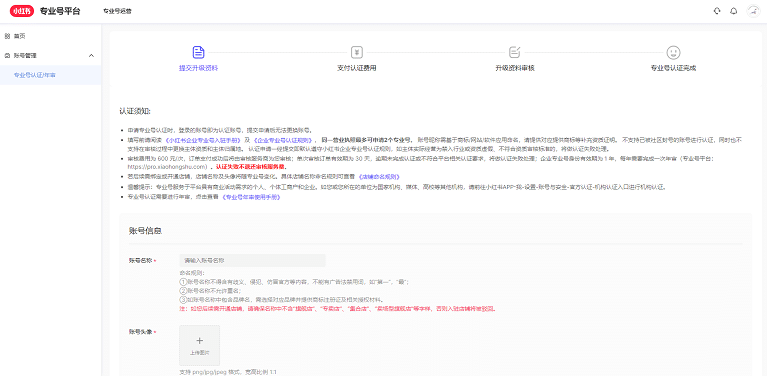767x376 pixels.
Task: Click the 首页 home grid icon
Action: point(7,36)
